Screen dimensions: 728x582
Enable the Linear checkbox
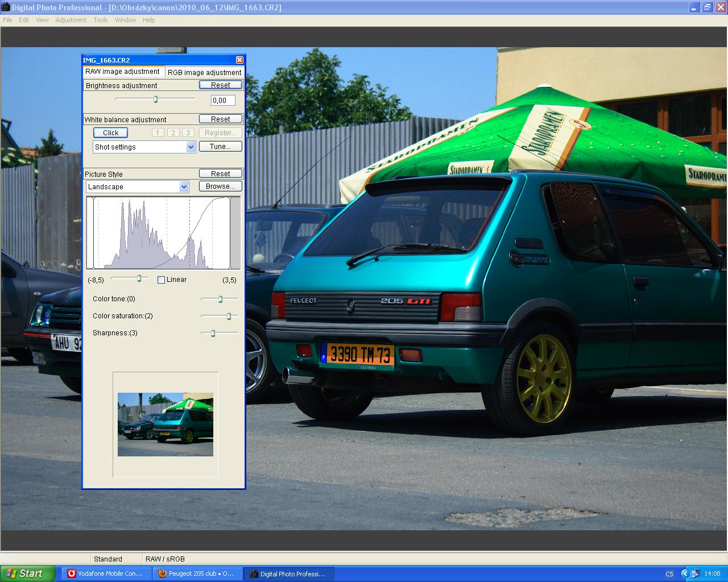tap(162, 280)
